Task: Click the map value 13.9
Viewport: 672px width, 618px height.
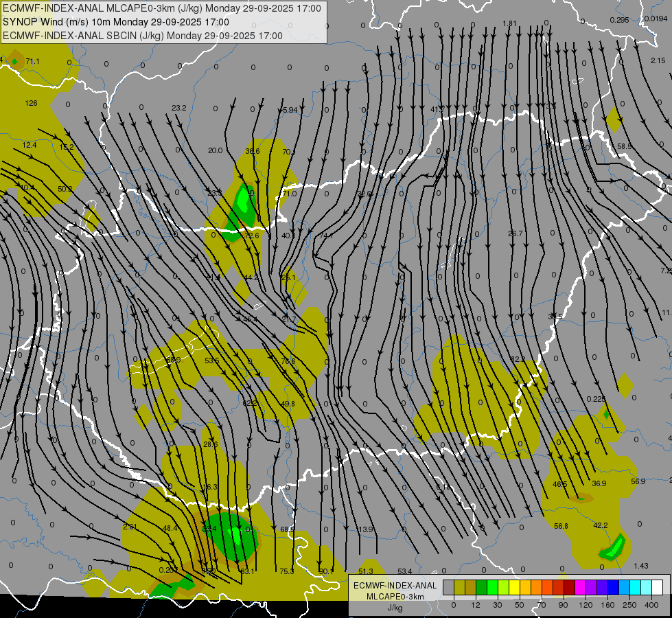Action: point(366,529)
